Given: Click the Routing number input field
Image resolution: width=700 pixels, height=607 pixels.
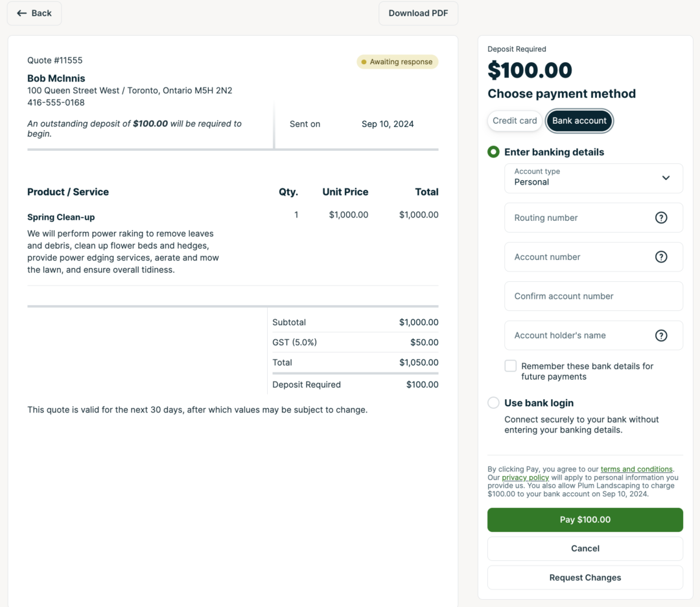Looking at the screenshot, I should pos(577,218).
